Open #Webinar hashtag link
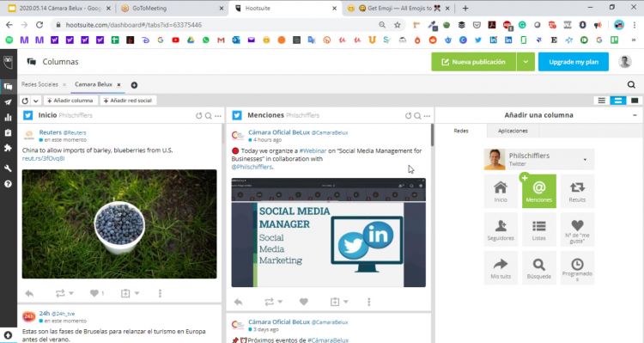The height and width of the screenshot is (343, 644). (x=313, y=151)
